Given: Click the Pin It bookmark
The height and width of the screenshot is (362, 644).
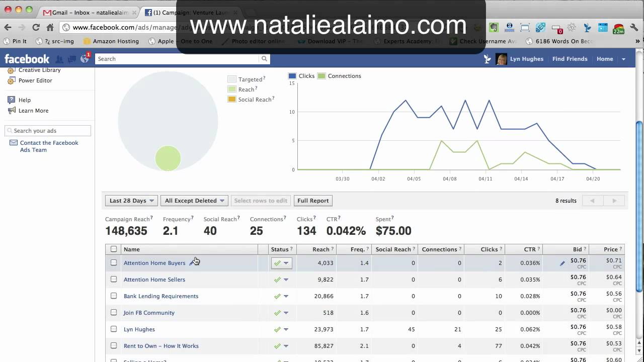Looking at the screenshot, I should point(15,41).
